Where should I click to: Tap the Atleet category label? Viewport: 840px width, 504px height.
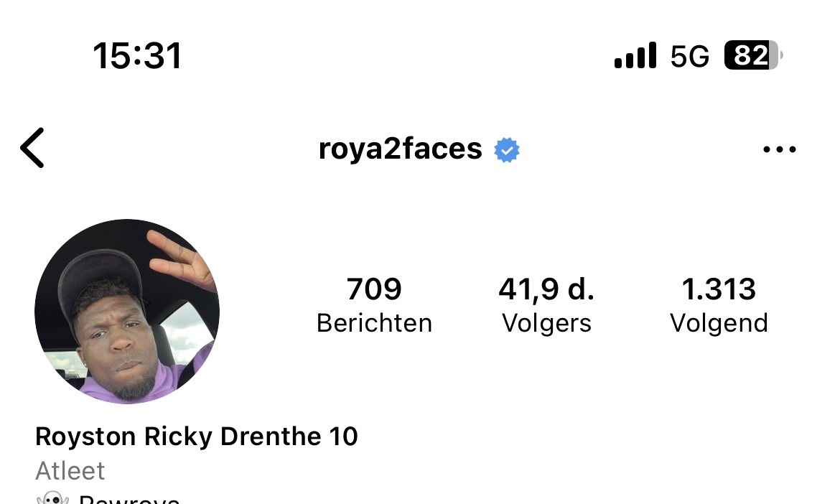[70, 471]
